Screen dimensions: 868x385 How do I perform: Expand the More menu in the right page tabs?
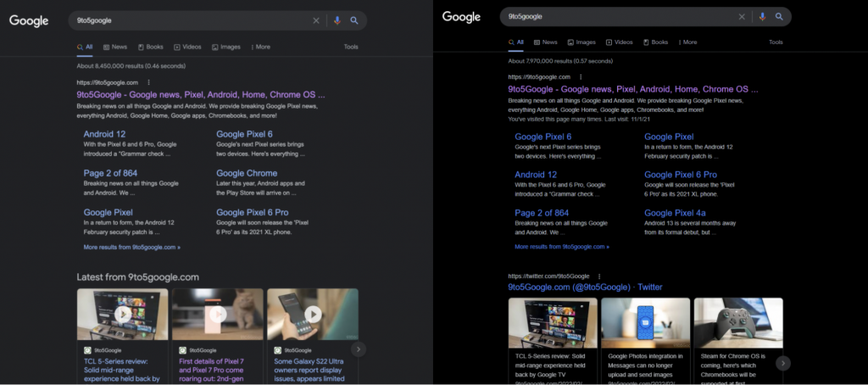pyautogui.click(x=687, y=42)
